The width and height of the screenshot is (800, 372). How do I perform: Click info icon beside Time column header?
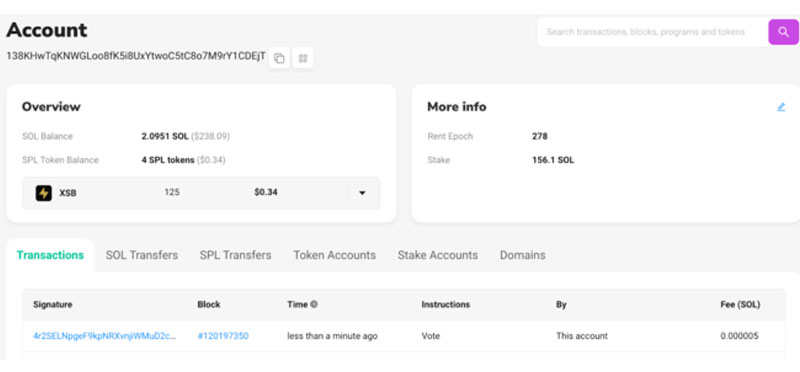314,305
